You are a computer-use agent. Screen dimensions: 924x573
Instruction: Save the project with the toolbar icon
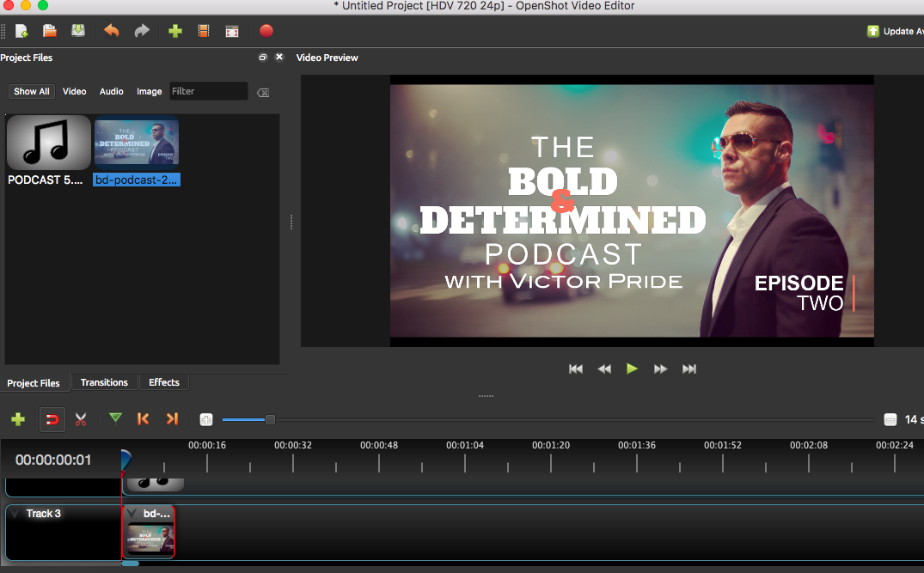pyautogui.click(x=78, y=31)
